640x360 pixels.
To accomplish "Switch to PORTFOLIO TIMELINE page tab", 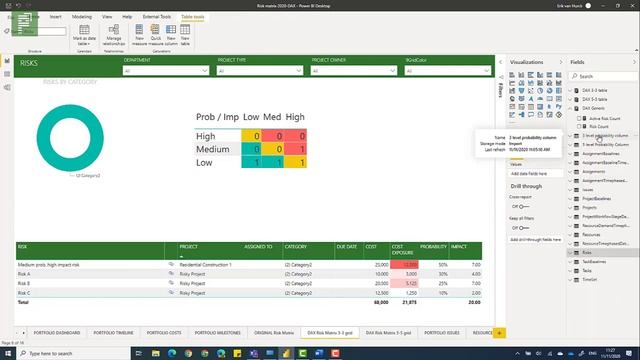I will point(113,333).
